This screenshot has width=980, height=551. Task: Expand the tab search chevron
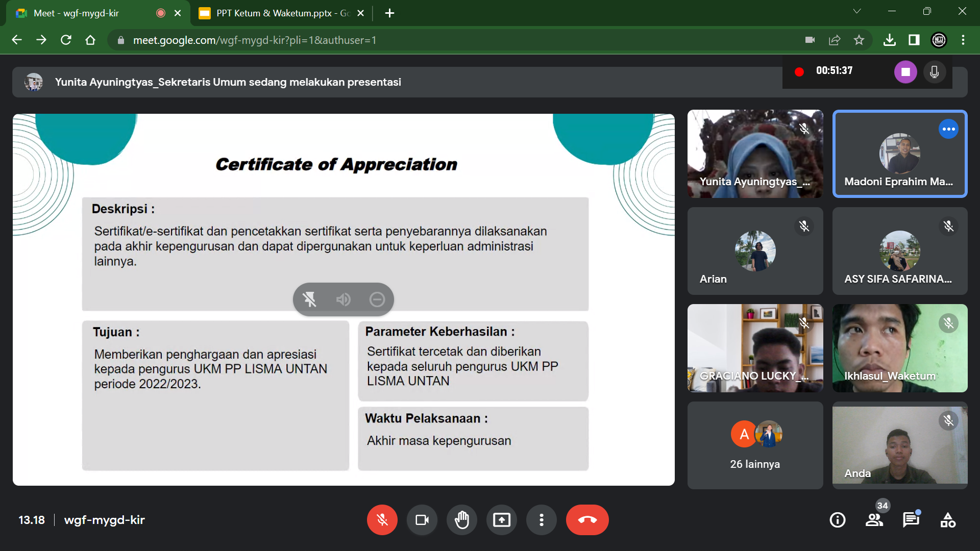tap(857, 11)
